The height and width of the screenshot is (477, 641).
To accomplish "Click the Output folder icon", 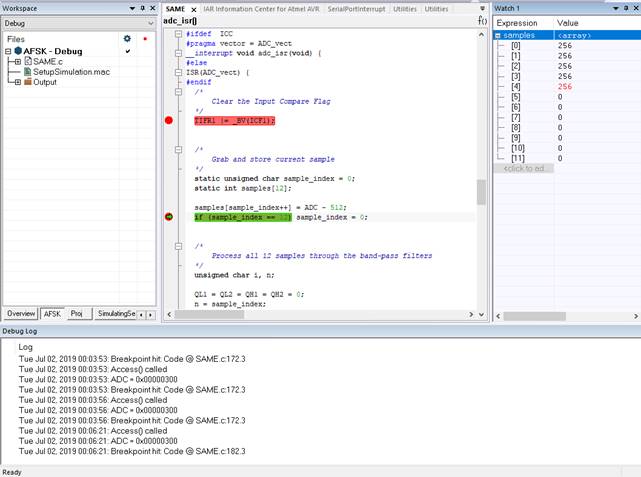I will coord(28,82).
